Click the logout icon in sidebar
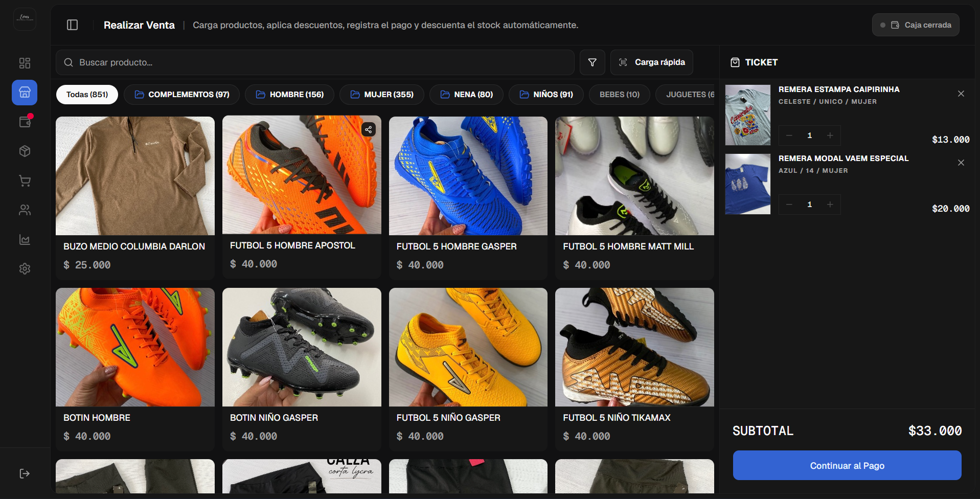Viewport: 980px width, 499px height. point(25,473)
